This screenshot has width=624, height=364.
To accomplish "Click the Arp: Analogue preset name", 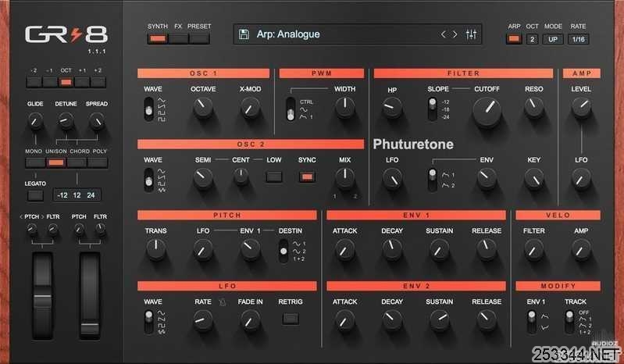I will click(288, 34).
